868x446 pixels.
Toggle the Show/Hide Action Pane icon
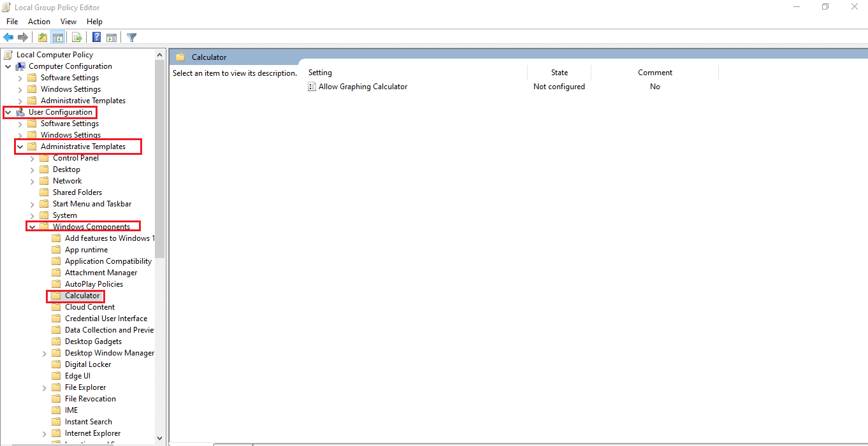(x=112, y=37)
